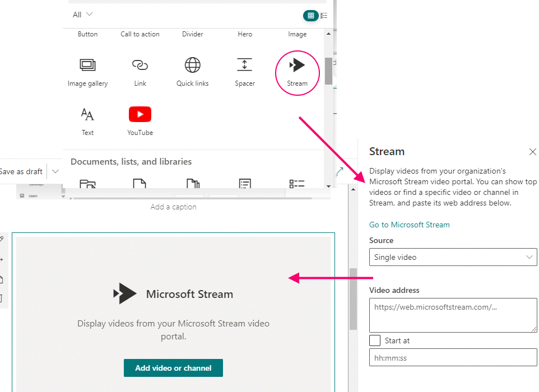Screen dimensions: 539x392
Task: Select the Text web part icon
Action: [87, 114]
